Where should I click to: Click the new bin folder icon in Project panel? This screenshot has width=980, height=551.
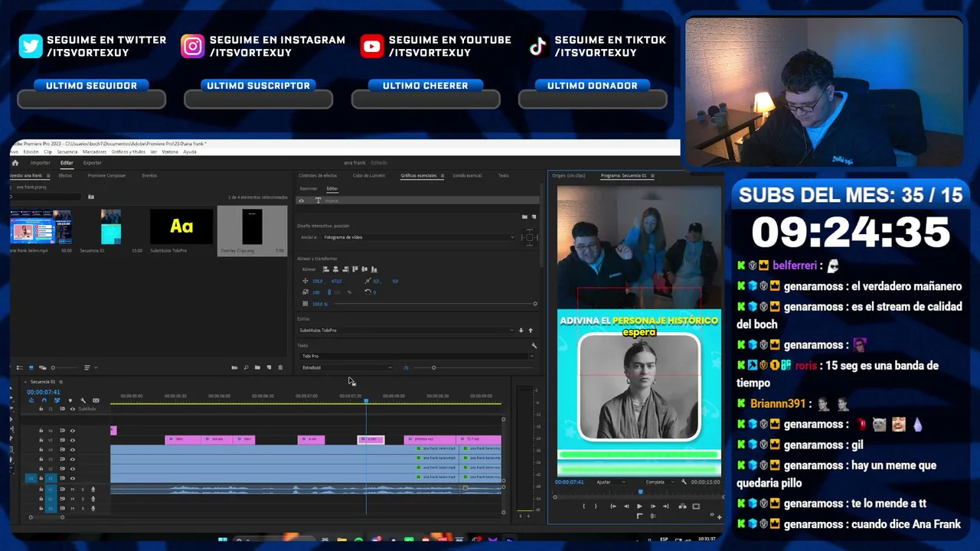257,367
